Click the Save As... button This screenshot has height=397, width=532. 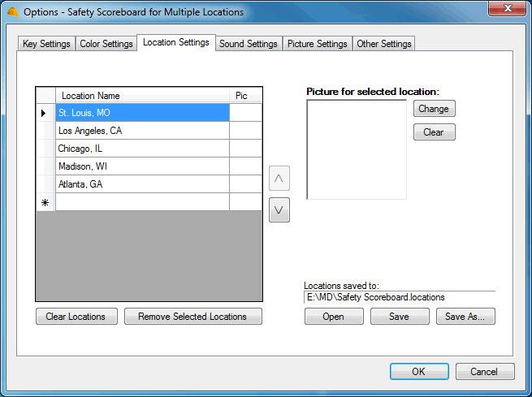[x=465, y=317]
